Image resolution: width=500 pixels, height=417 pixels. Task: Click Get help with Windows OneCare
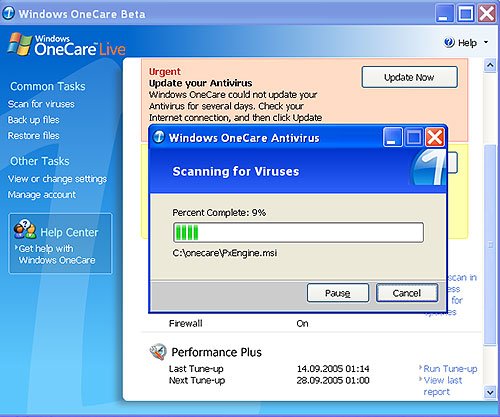coord(57,254)
